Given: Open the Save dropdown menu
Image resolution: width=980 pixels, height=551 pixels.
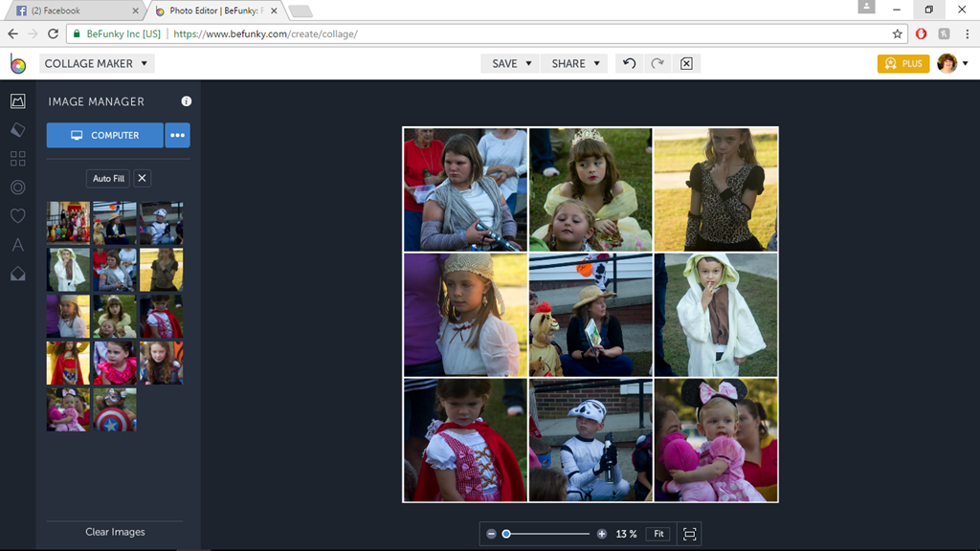Looking at the screenshot, I should coord(511,63).
